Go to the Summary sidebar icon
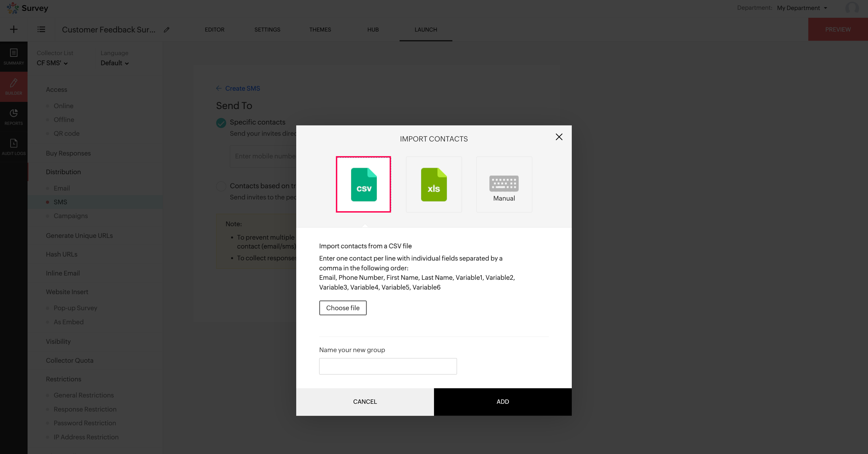 13,57
